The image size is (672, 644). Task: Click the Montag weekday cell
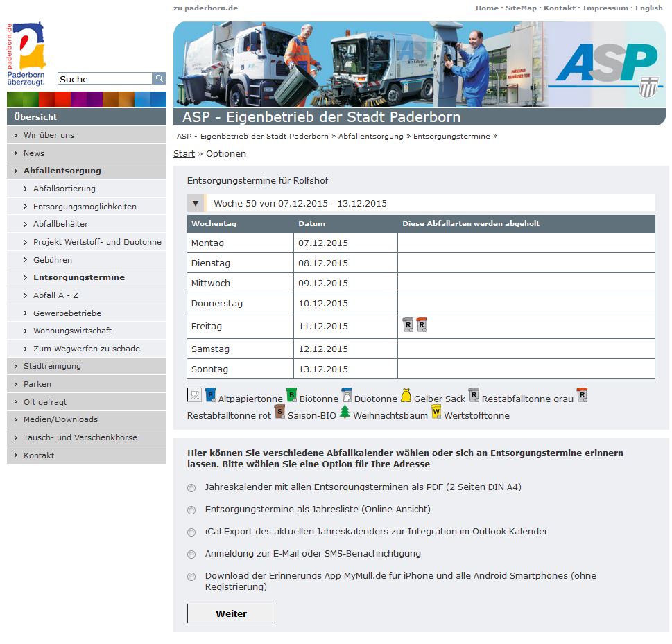pos(240,243)
